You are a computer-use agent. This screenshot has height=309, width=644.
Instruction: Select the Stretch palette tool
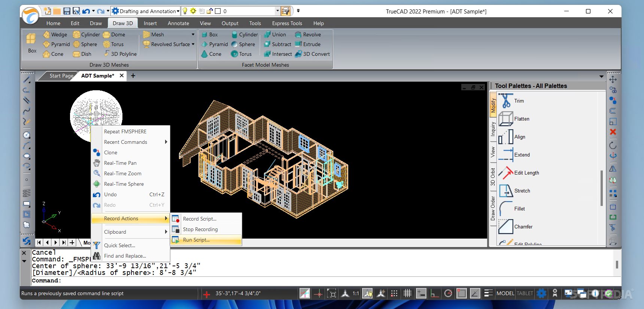pyautogui.click(x=514, y=191)
